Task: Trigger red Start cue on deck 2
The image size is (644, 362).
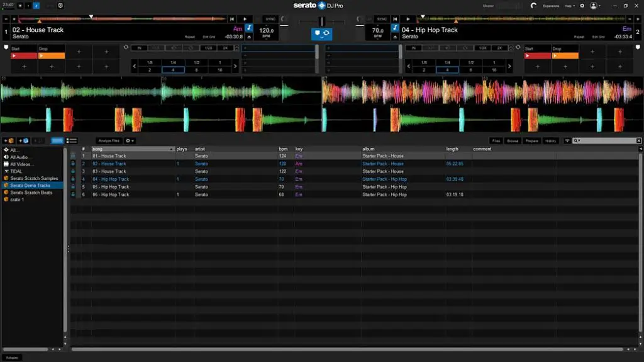Action: (x=537, y=55)
